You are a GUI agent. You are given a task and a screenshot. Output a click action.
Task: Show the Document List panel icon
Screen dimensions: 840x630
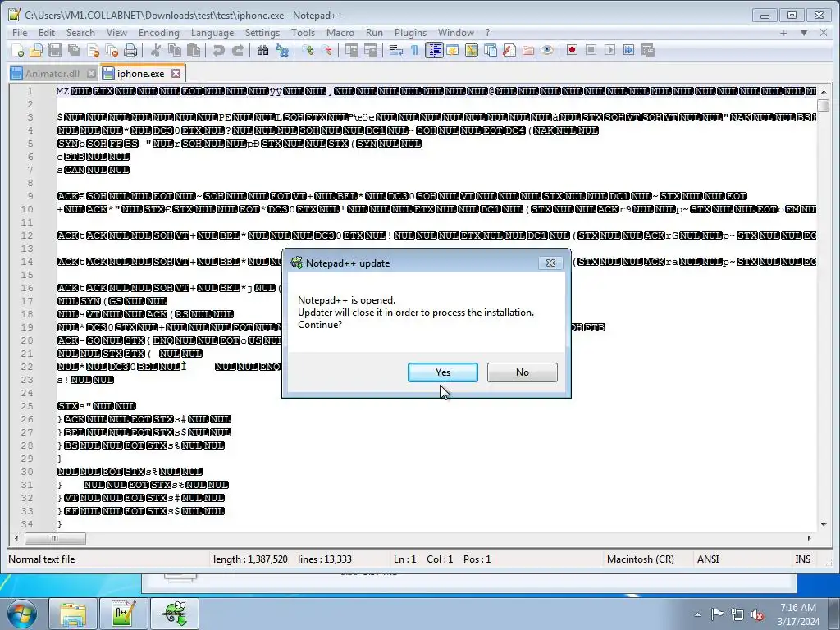(491, 50)
